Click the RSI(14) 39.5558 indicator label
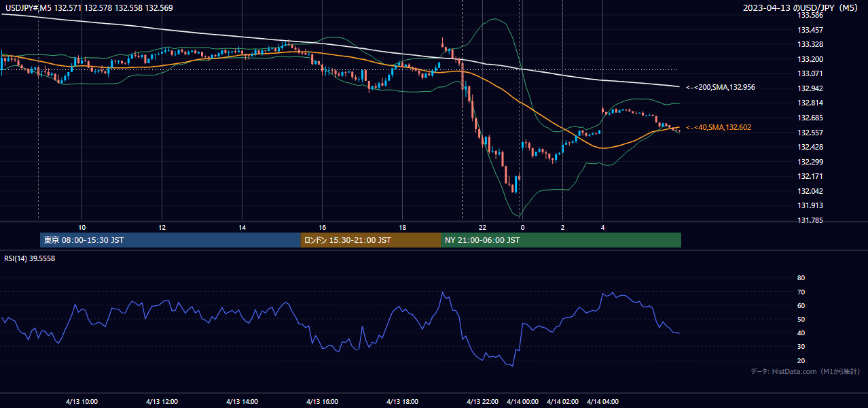Screen dimensions: 868x408 coord(30,258)
